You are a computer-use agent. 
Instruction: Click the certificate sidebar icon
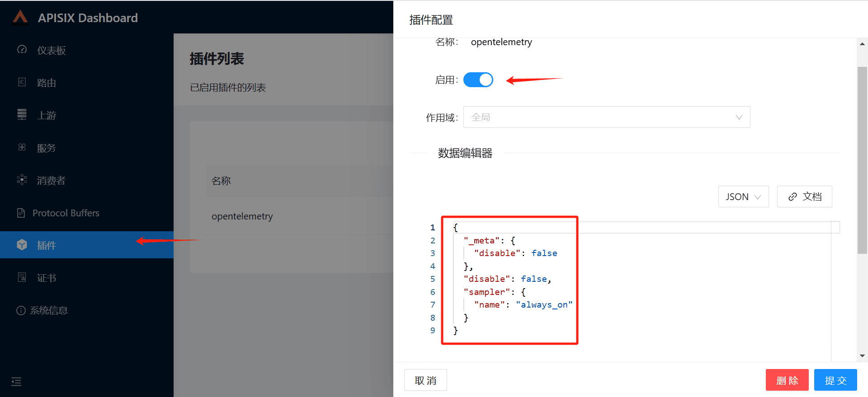(x=22, y=277)
